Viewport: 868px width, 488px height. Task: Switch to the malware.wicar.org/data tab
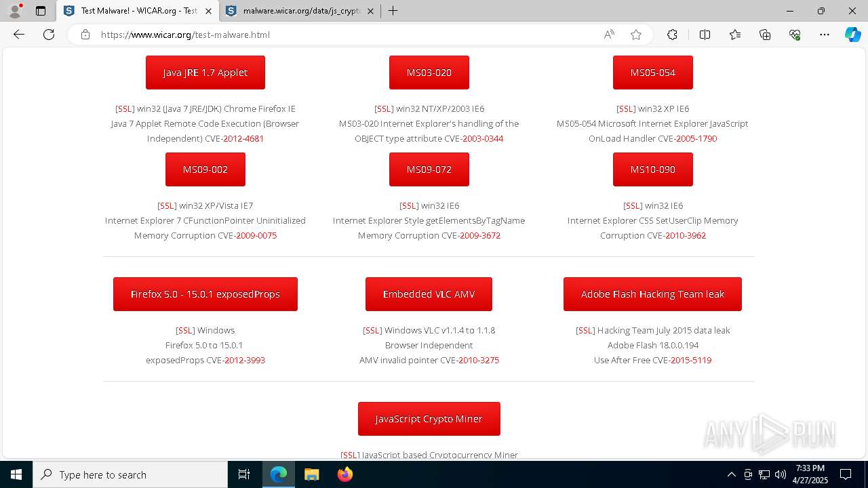point(300,11)
